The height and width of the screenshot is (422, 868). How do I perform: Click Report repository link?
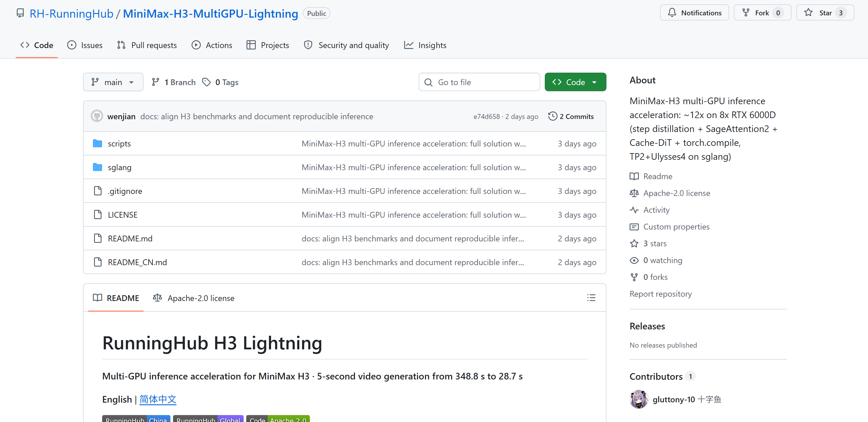tap(661, 294)
